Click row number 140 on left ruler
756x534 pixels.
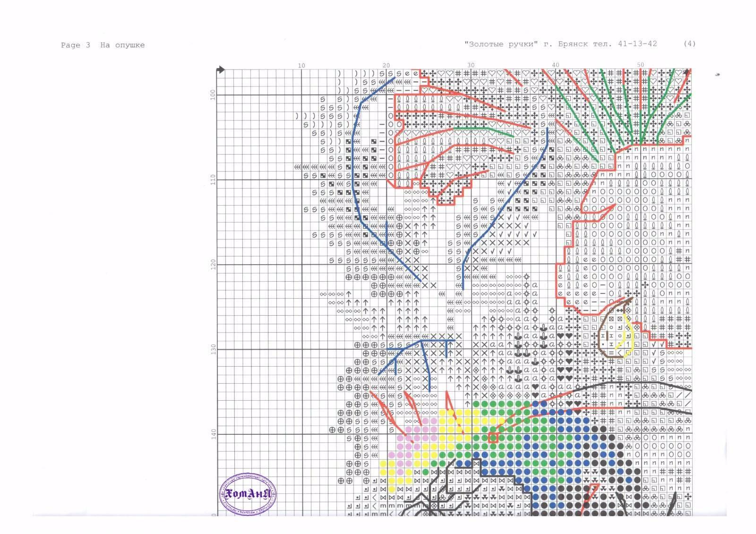coord(213,433)
